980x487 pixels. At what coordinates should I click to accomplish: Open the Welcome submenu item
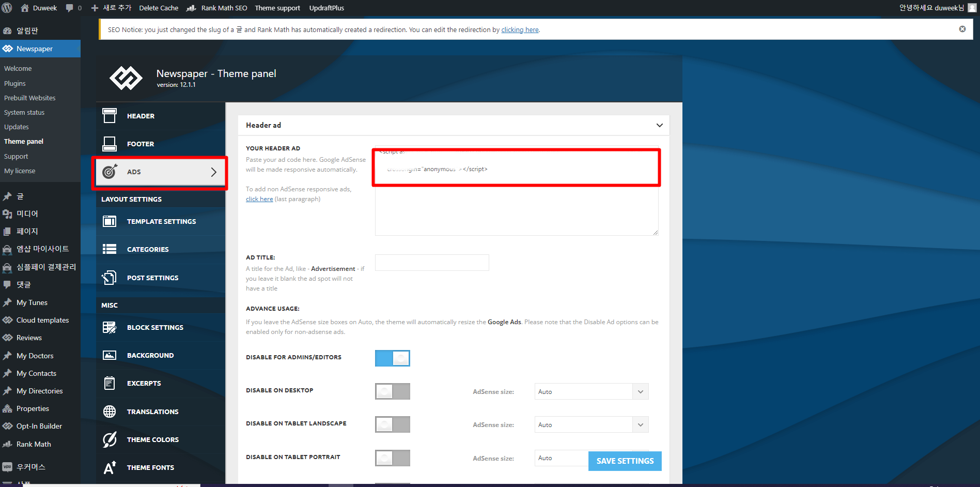(x=18, y=68)
